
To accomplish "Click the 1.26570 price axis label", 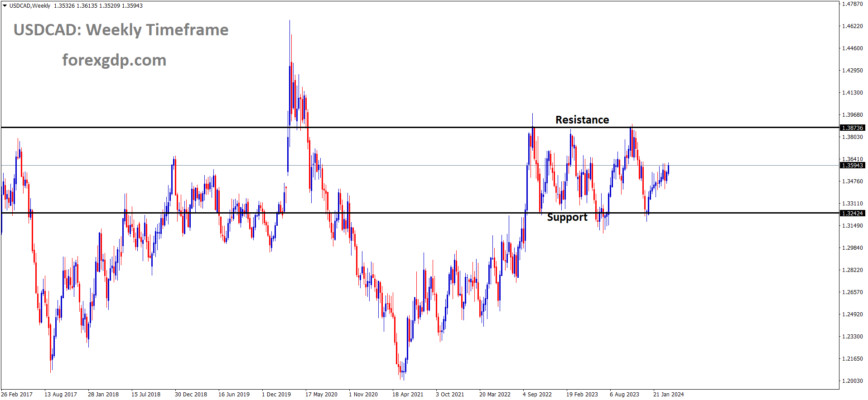I will click(852, 292).
